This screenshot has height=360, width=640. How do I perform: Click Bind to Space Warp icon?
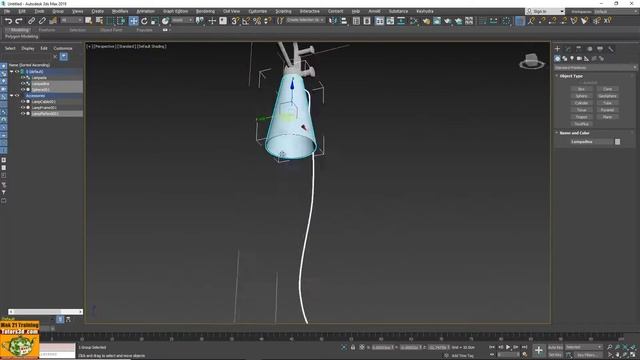(53, 21)
